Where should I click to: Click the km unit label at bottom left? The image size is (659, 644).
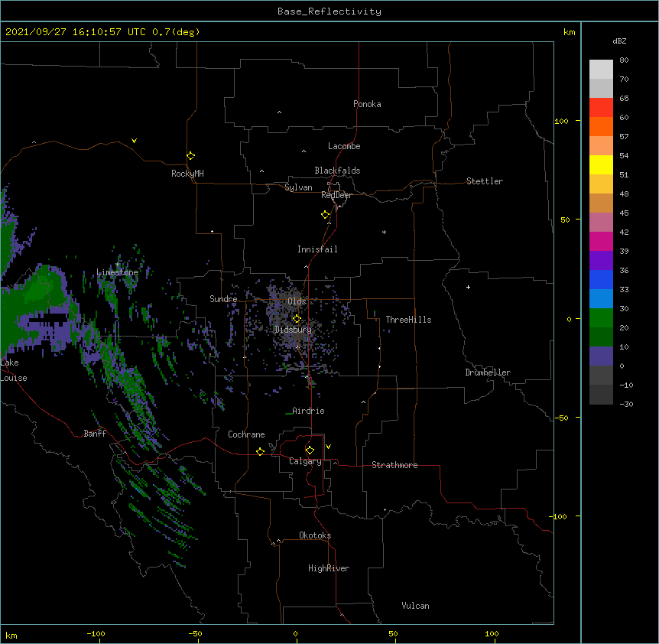(x=11, y=636)
